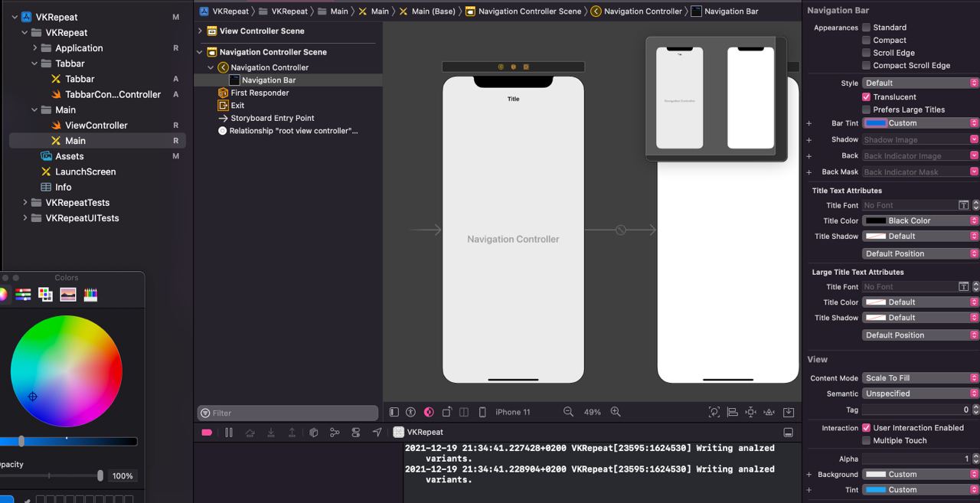Zoom out the storyboard canvas

pyautogui.click(x=568, y=412)
